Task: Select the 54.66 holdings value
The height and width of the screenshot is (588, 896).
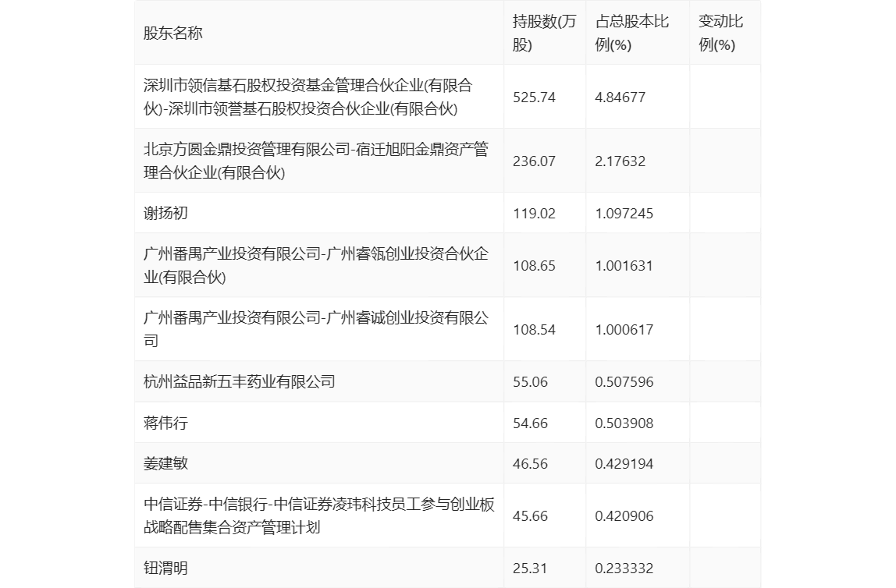Action: pos(530,423)
